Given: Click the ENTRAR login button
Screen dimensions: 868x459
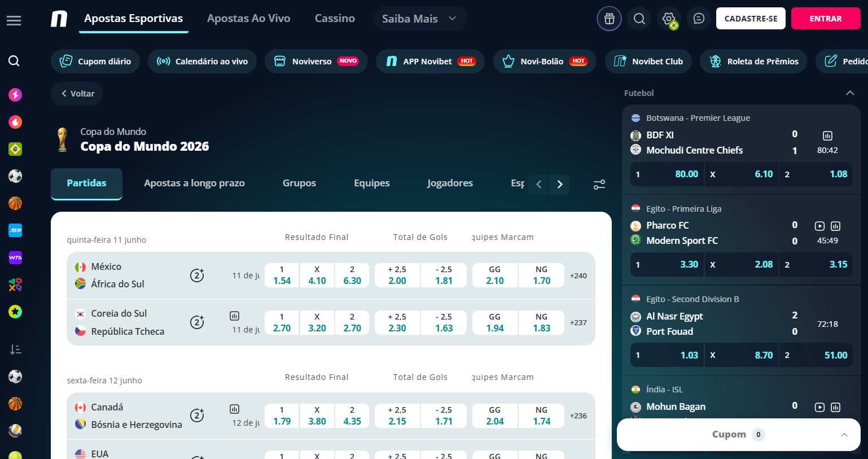Looking at the screenshot, I should (826, 19).
